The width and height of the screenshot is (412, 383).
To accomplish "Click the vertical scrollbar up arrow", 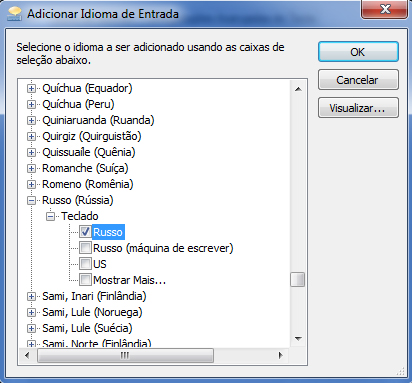I will pos(298,89).
